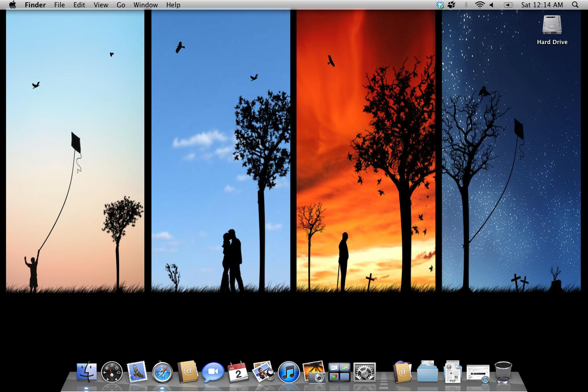This screenshot has width=588, height=392.
Task: Open the Apple menu
Action: click(13, 5)
